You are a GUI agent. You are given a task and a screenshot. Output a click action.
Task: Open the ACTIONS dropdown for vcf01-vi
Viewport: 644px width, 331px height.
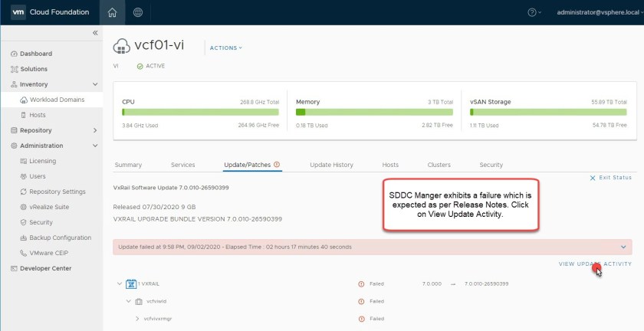(x=226, y=48)
